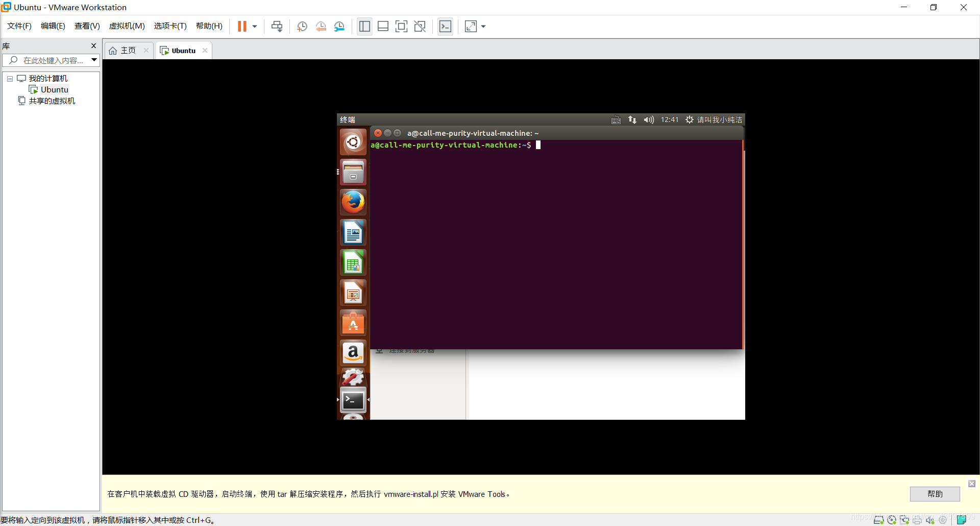Launch LibreOffice Writer from the launcher

[353, 232]
